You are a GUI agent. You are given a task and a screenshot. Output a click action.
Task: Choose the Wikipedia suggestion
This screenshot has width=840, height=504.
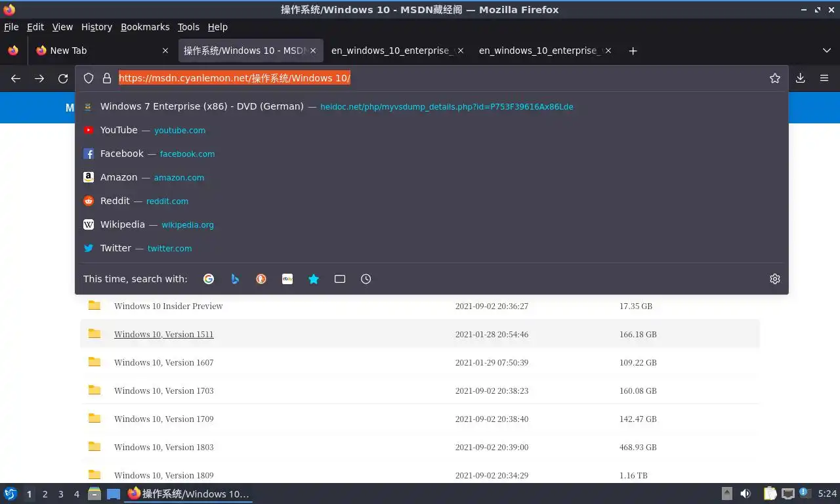coord(432,224)
